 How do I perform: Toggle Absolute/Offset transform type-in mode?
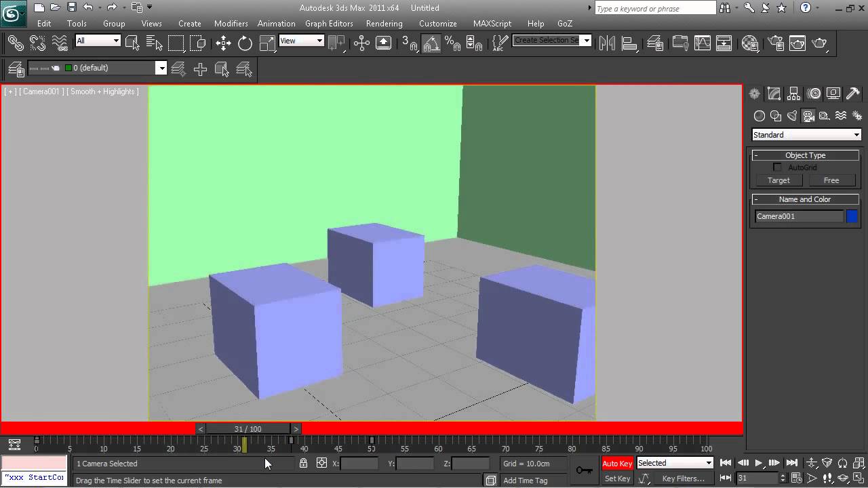click(x=321, y=464)
